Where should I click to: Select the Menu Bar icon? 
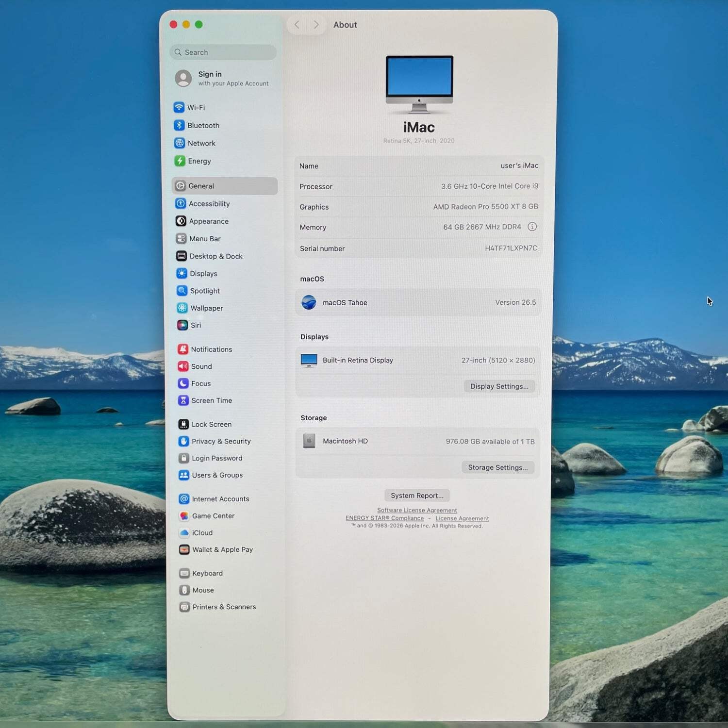coord(181,238)
